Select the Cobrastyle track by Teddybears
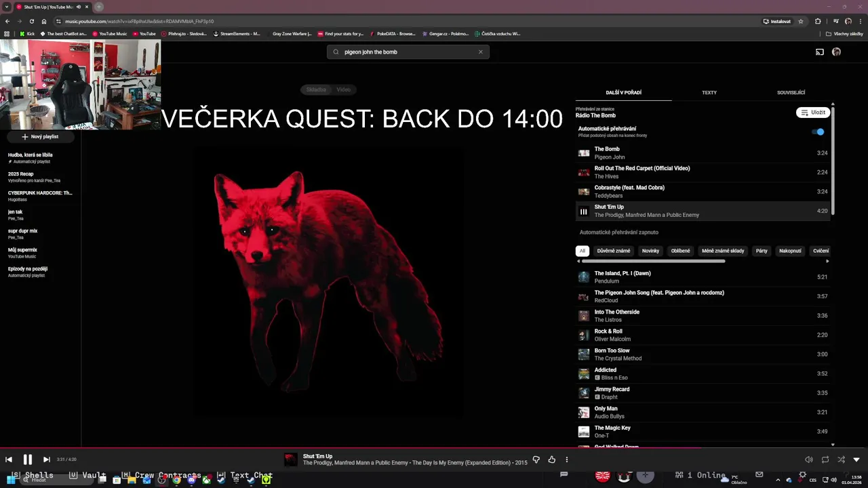The height and width of the screenshot is (488, 868). (703, 192)
